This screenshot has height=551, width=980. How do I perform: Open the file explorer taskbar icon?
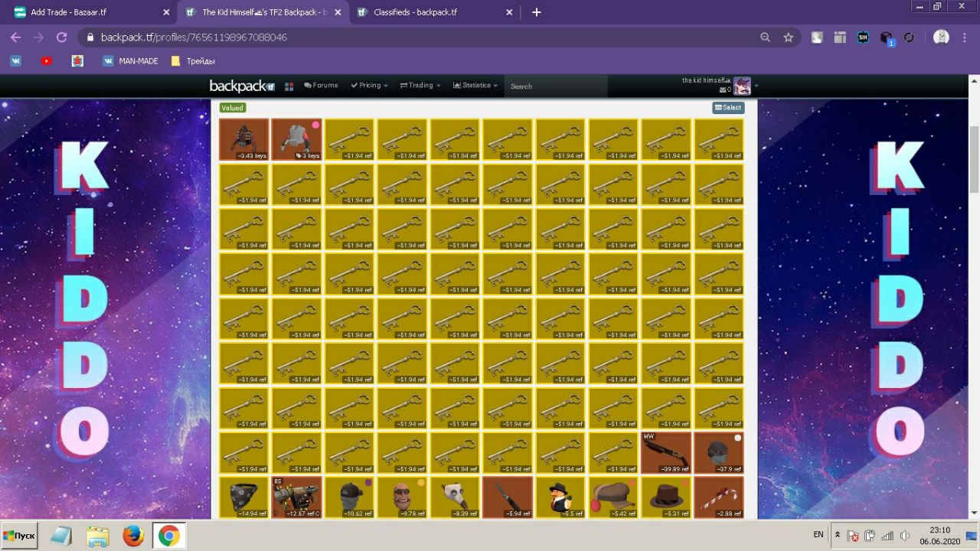[x=97, y=535]
